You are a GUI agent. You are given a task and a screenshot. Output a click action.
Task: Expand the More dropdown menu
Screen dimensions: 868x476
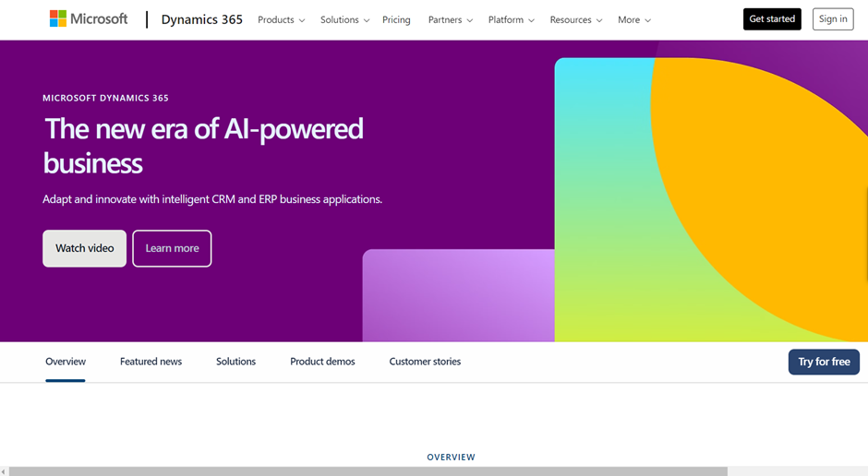(x=633, y=20)
